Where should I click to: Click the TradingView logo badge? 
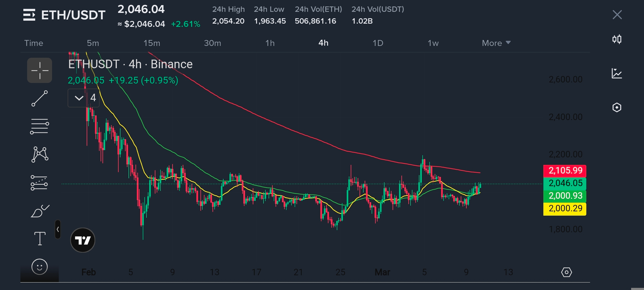click(83, 240)
